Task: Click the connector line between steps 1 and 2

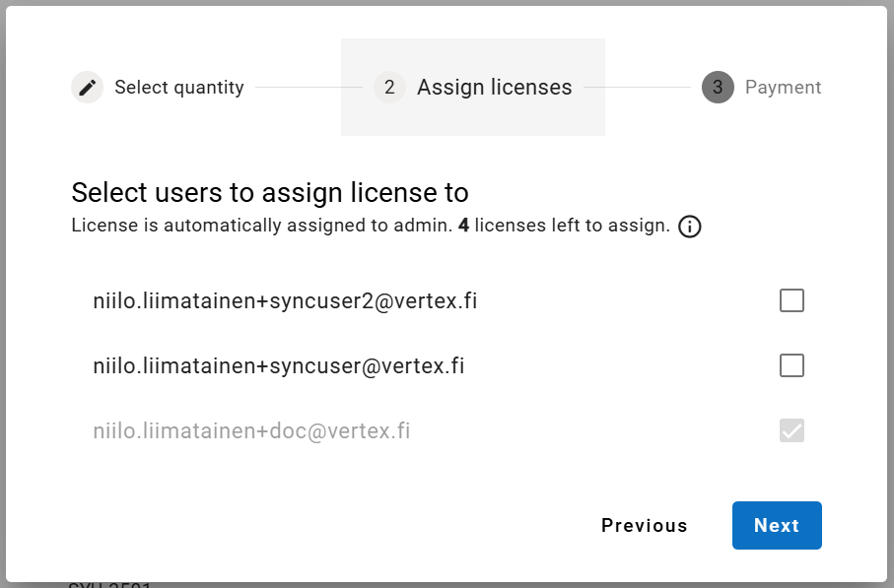Action: (308, 88)
